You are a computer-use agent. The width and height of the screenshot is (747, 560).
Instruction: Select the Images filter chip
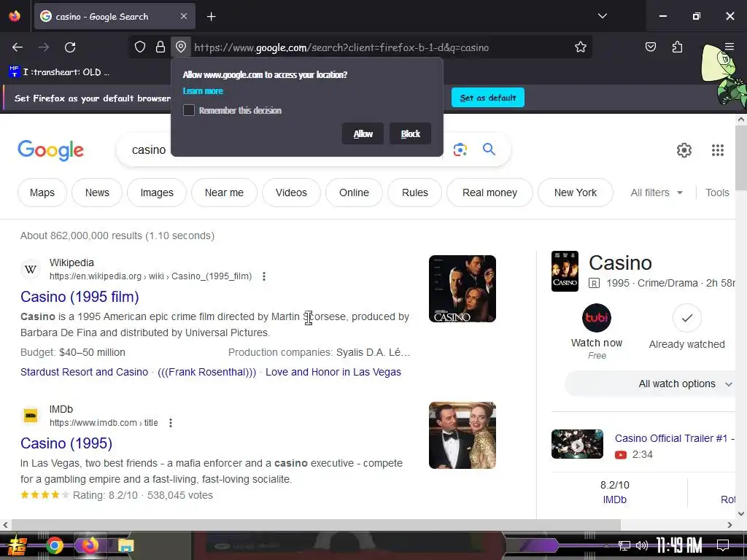pos(157,192)
